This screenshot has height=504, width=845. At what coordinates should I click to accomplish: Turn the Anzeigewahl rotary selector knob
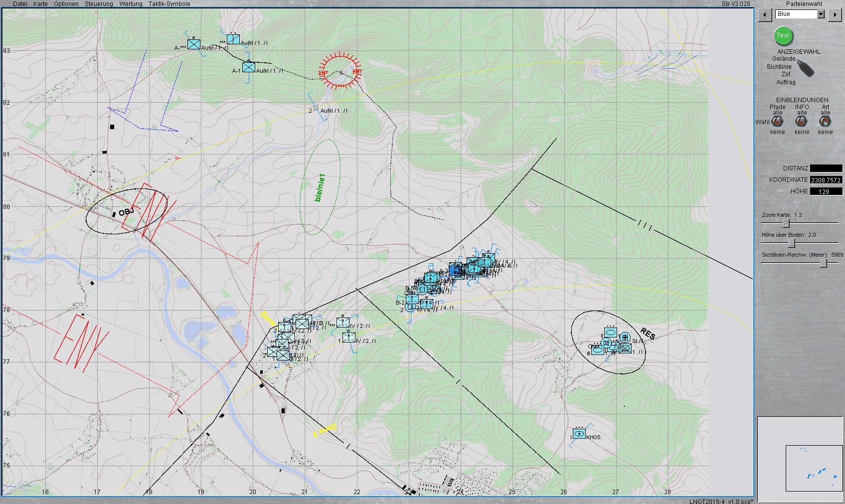pos(805,68)
